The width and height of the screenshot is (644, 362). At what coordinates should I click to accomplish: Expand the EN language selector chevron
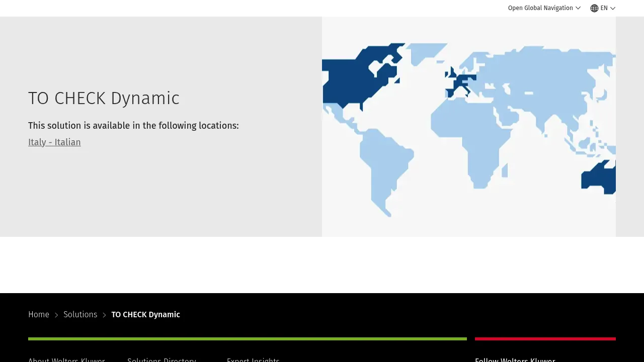tap(613, 8)
